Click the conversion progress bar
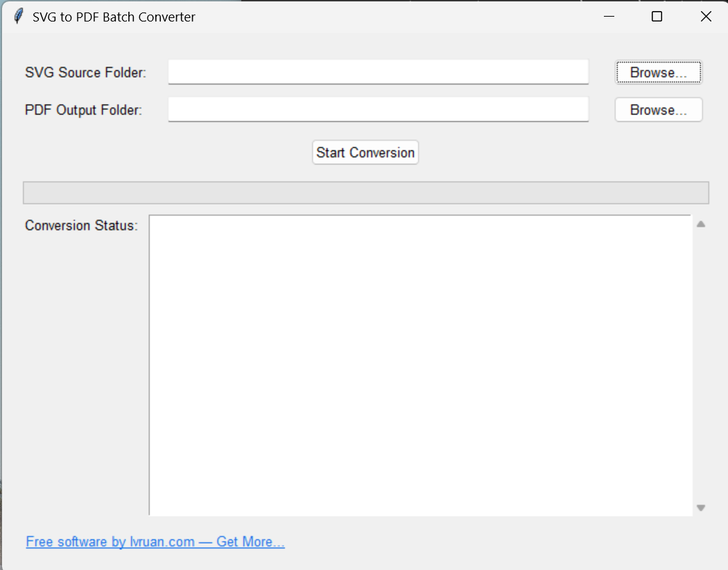This screenshot has height=570, width=728. (x=365, y=192)
